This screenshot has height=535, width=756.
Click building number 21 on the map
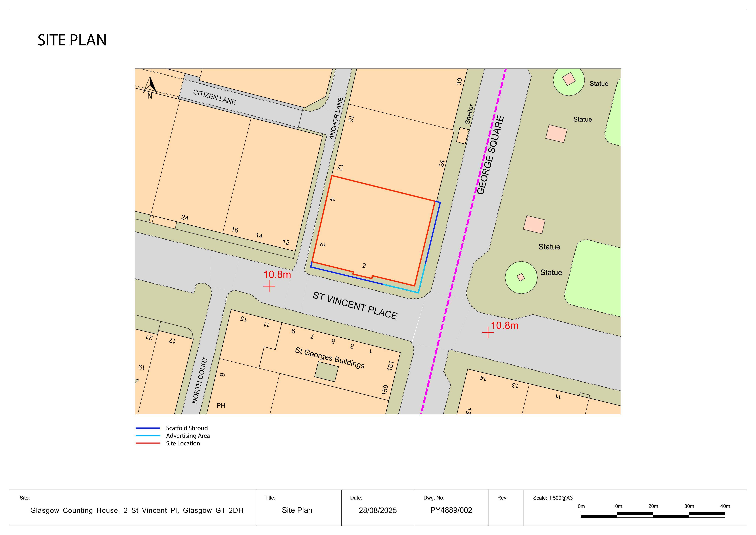[x=149, y=338]
